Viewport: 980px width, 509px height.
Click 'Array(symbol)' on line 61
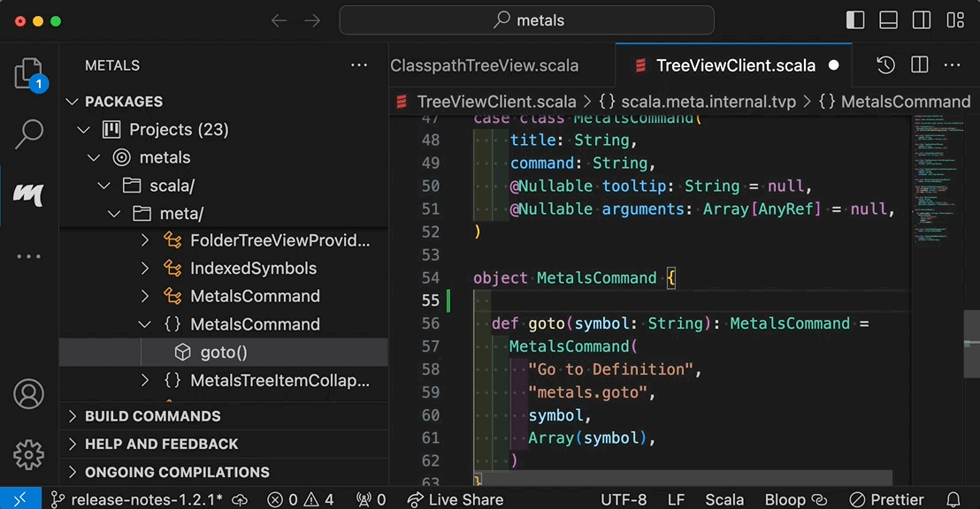point(587,437)
